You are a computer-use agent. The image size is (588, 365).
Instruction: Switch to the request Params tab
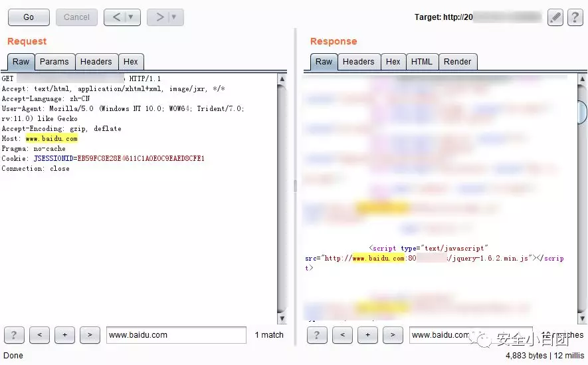point(54,62)
